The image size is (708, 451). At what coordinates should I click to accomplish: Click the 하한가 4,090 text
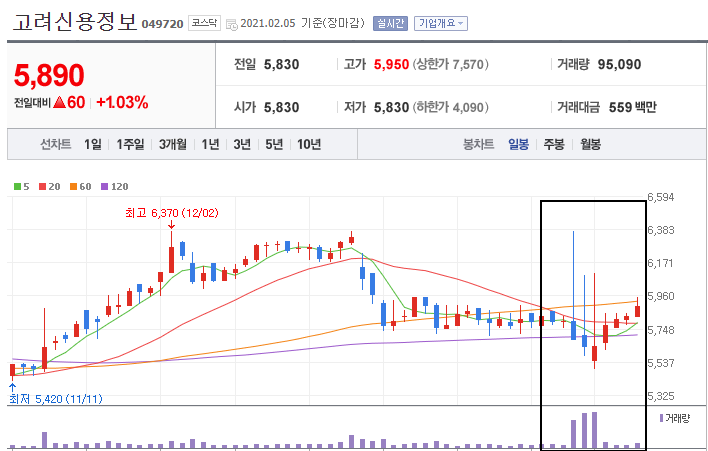(450, 107)
